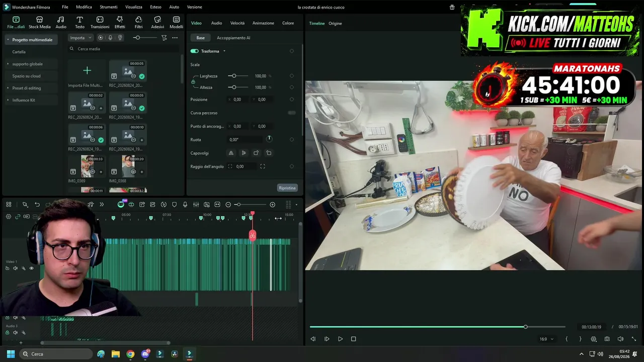Toggle the Curva percorso switch

[292, 113]
